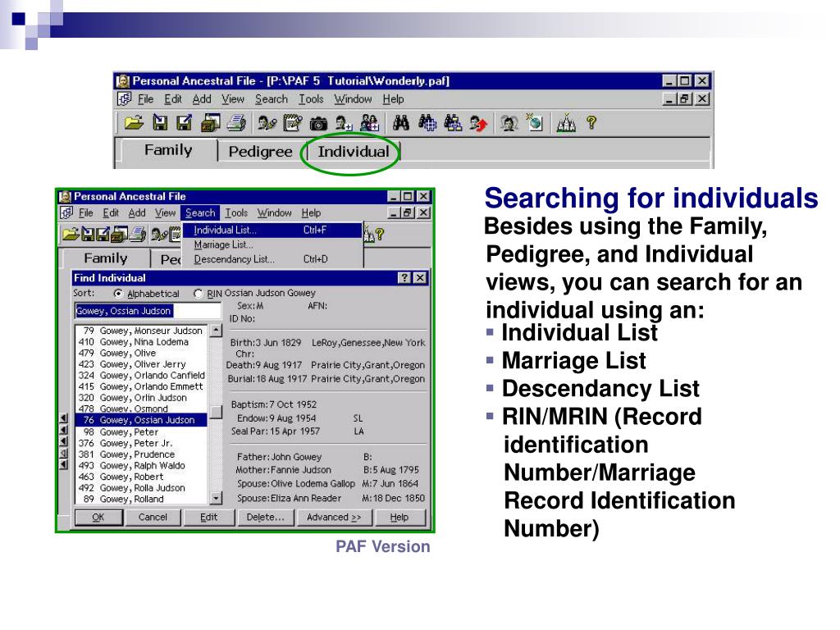Click the single person with plus icon
Viewport: 840px width, 630px height.
coord(344,123)
